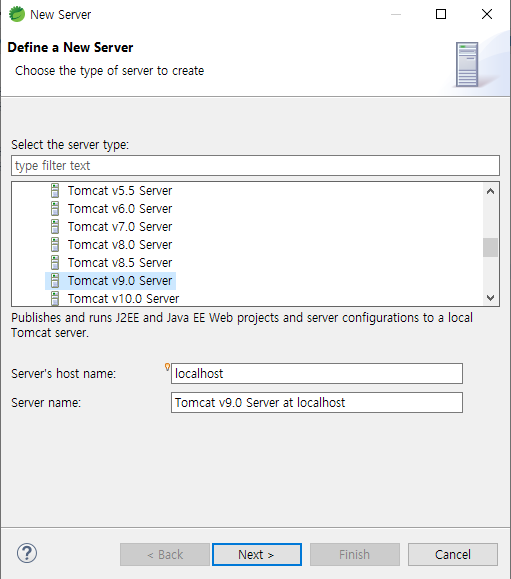The width and height of the screenshot is (511, 579).
Task: Select Tomcat v7.0 Server entry
Action: (120, 226)
